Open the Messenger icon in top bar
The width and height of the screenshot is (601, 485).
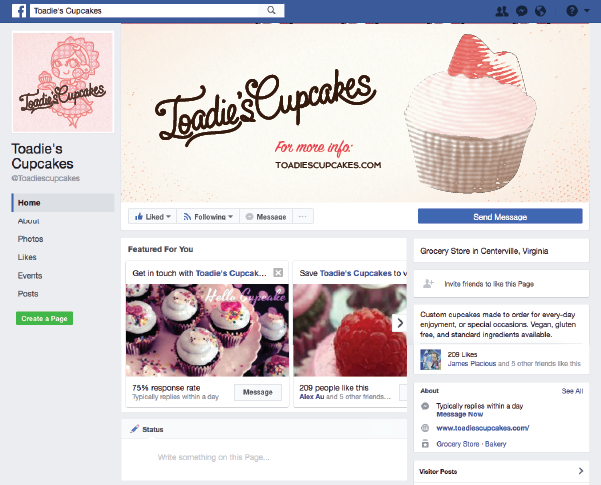(522, 11)
